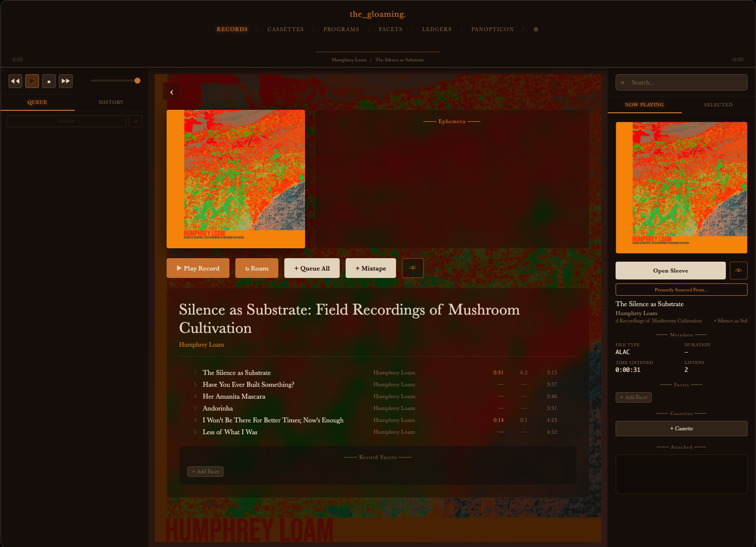Click the search magnifier in the search field

(623, 82)
